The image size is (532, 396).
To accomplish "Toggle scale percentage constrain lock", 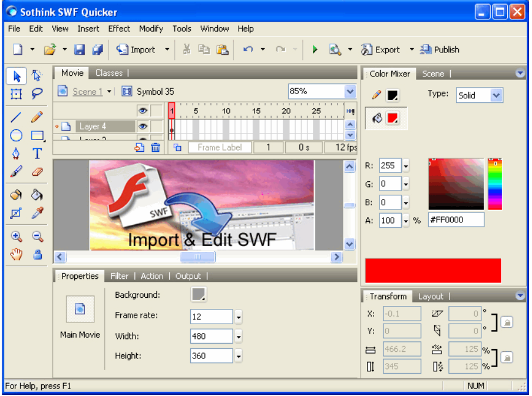I will 507,358.
